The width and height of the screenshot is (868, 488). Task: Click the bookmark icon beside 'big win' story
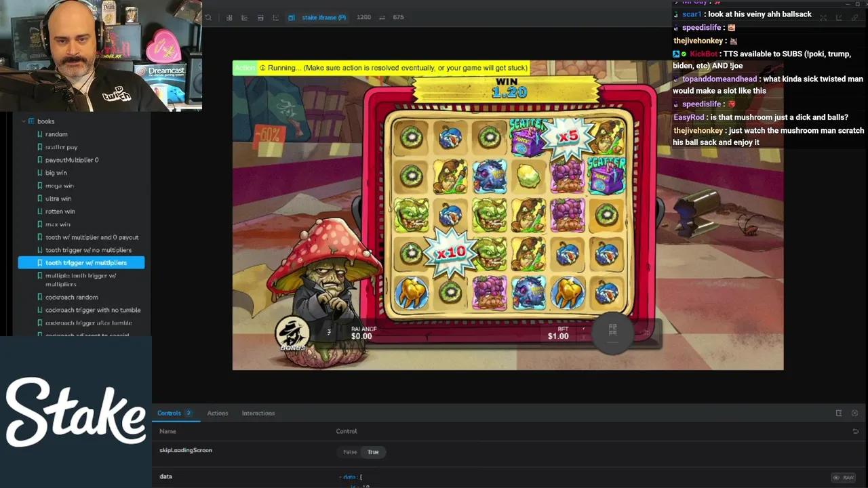(x=40, y=173)
